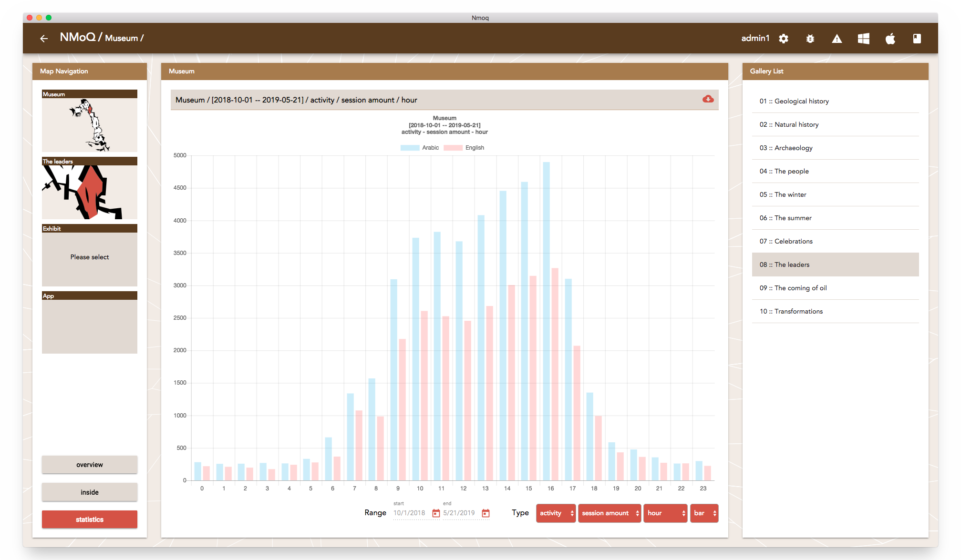
Task: Open the hour interval dropdown
Action: pos(665,513)
